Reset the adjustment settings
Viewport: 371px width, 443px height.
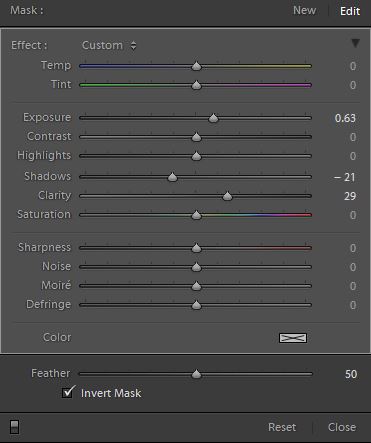point(282,427)
